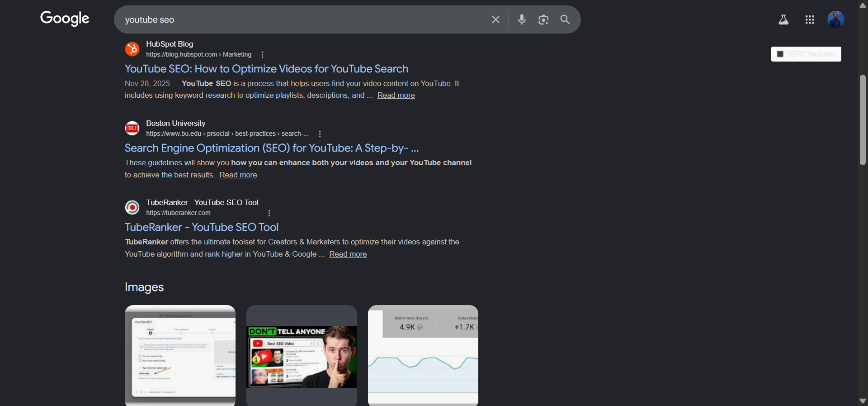Open more options for HubSpot result

[x=262, y=55]
